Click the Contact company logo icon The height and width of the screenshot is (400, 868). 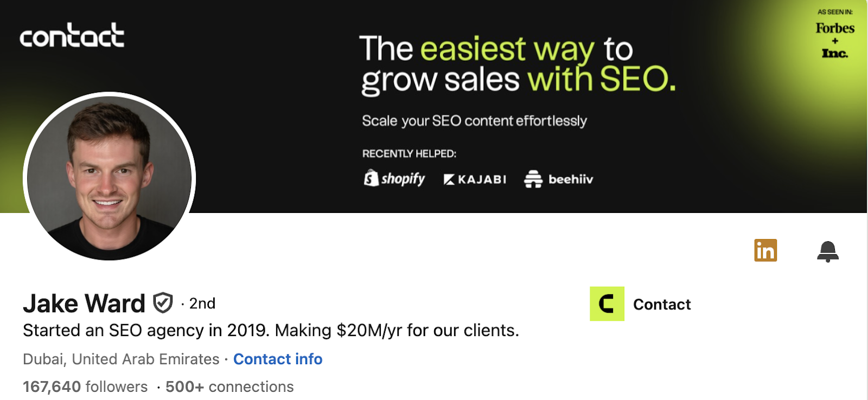tap(607, 305)
